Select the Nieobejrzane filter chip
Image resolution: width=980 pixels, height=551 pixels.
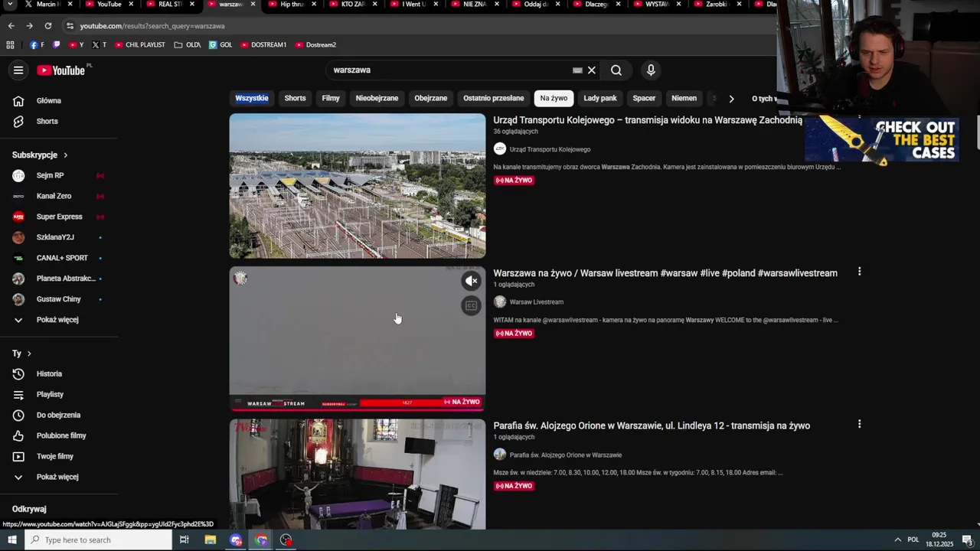(x=377, y=99)
